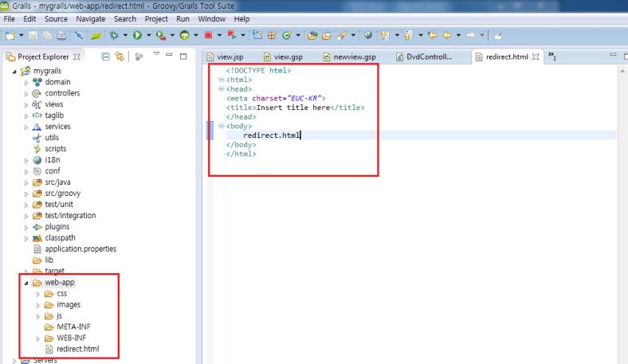Image resolution: width=628 pixels, height=364 pixels.
Task: Select the utils tree item
Action: tap(52, 137)
